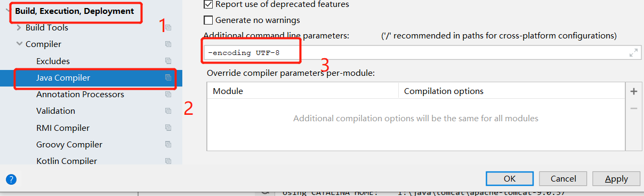
Task: Click the Apply button
Action: pos(616,178)
